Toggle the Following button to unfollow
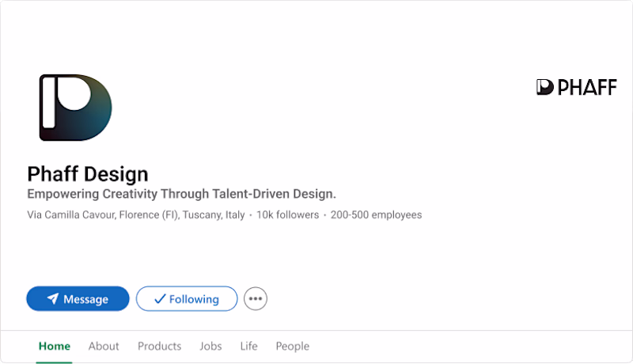Image resolution: width=633 pixels, height=364 pixels. [x=187, y=299]
